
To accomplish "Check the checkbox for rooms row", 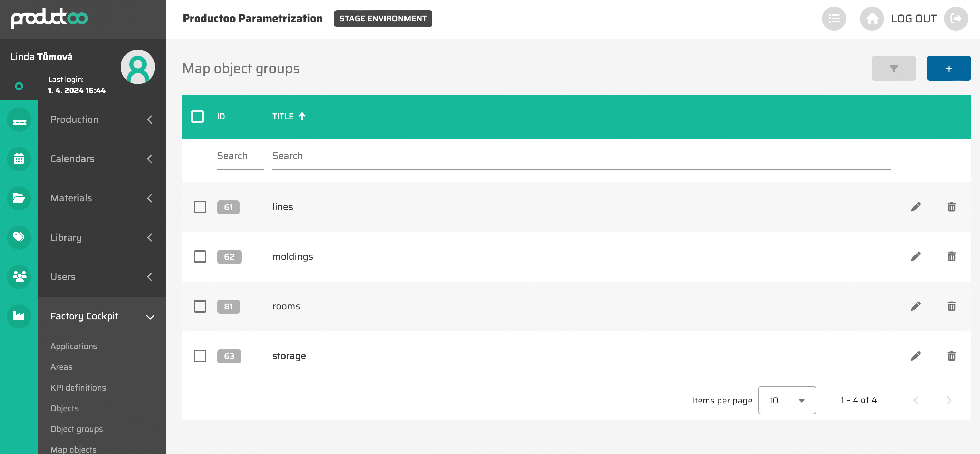I will (x=200, y=306).
